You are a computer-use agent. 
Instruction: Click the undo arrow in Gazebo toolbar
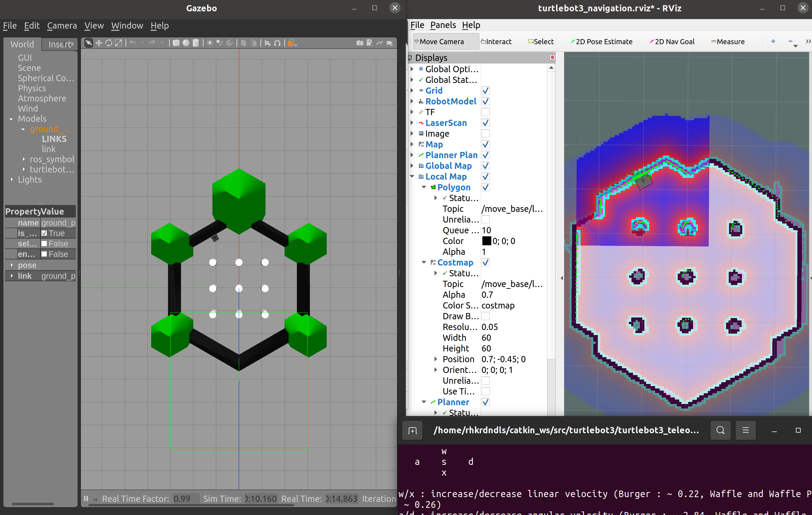pos(133,43)
